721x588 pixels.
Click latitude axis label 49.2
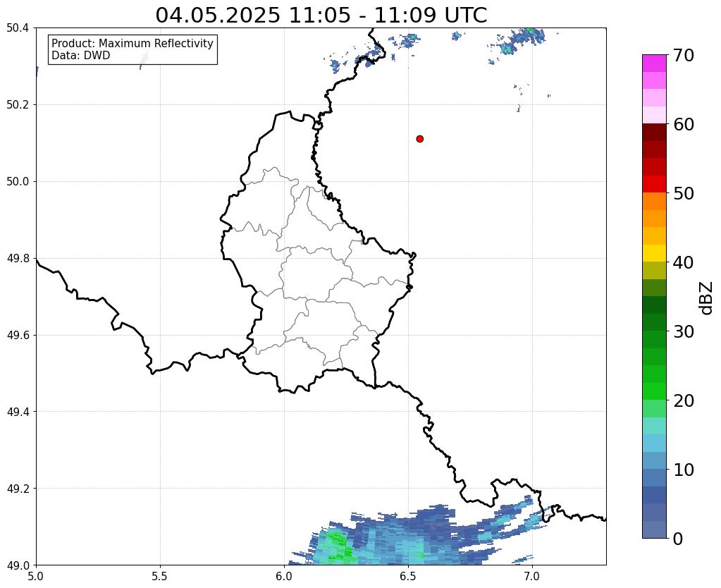(18, 489)
